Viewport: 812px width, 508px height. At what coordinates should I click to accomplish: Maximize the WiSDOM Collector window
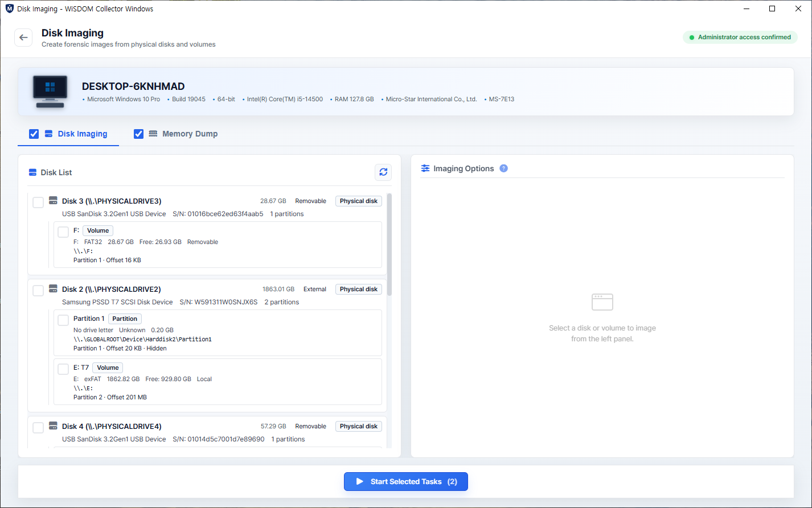[772, 9]
